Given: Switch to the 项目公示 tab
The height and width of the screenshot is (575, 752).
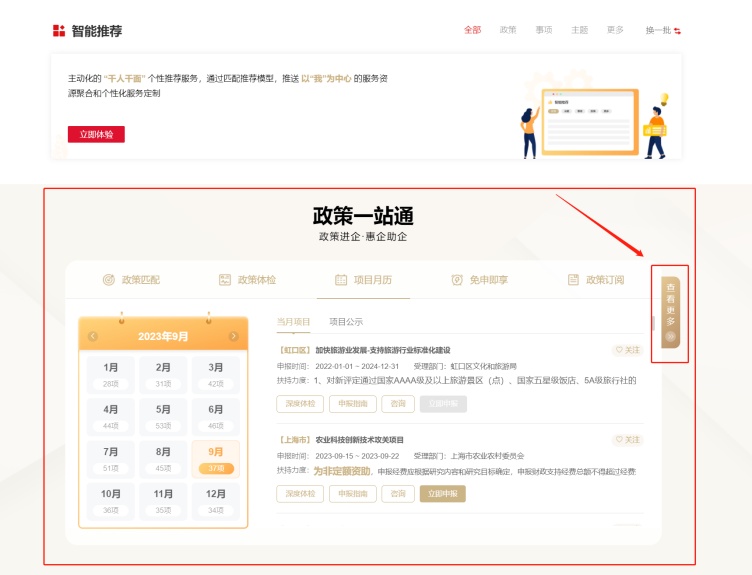Looking at the screenshot, I should click(x=346, y=322).
